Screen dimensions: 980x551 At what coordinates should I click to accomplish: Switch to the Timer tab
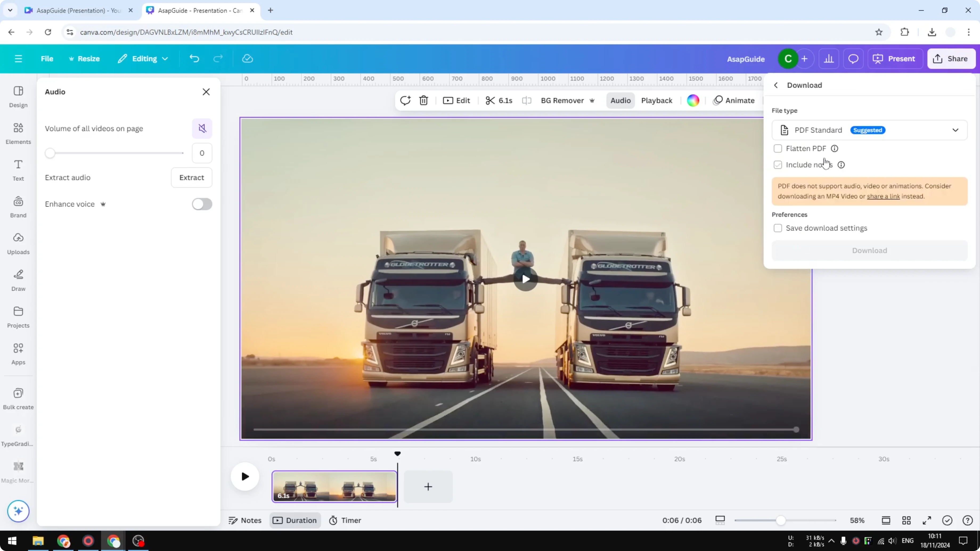pos(345,520)
